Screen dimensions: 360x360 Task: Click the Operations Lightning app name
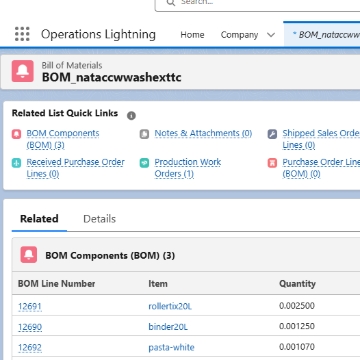98,34
